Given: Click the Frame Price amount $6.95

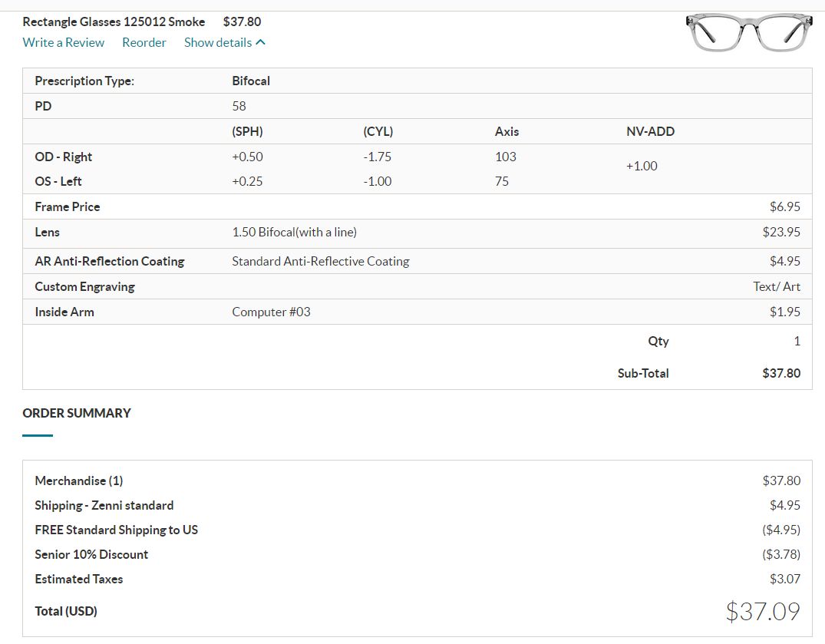Looking at the screenshot, I should coord(784,206).
